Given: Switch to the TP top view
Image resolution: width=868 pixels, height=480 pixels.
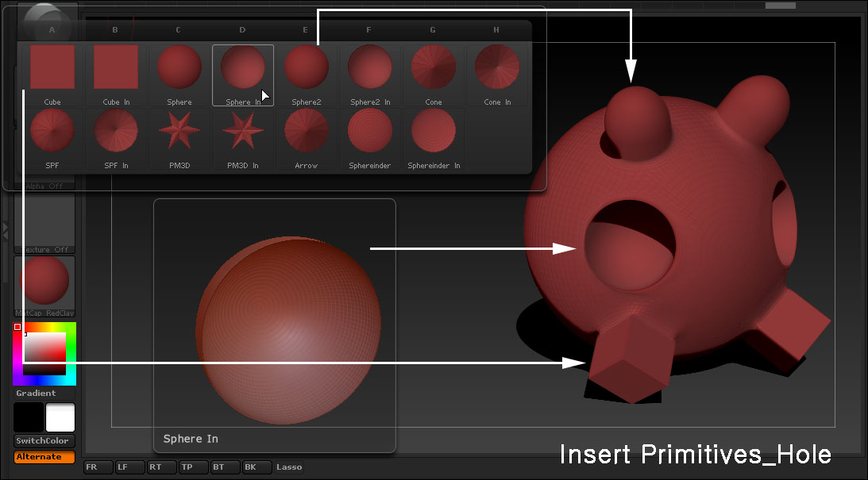Looking at the screenshot, I should (x=187, y=467).
